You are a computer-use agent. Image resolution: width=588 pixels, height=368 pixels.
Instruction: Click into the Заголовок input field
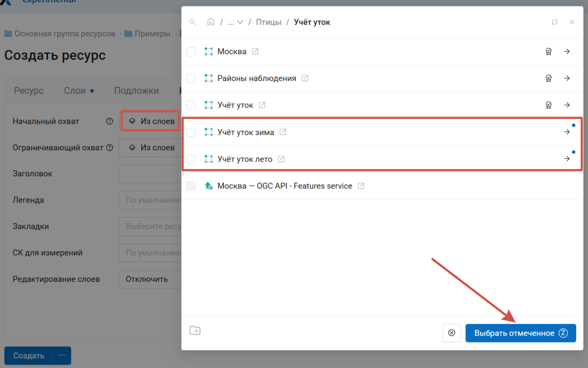[x=150, y=174]
